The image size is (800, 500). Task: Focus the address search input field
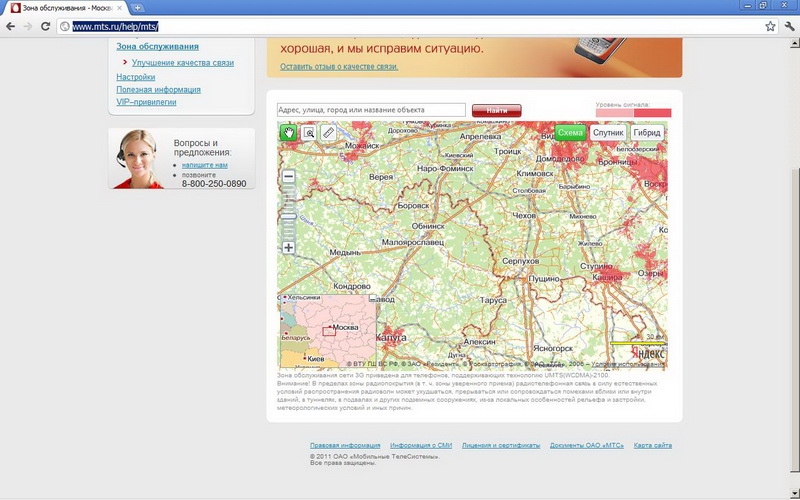(x=371, y=110)
